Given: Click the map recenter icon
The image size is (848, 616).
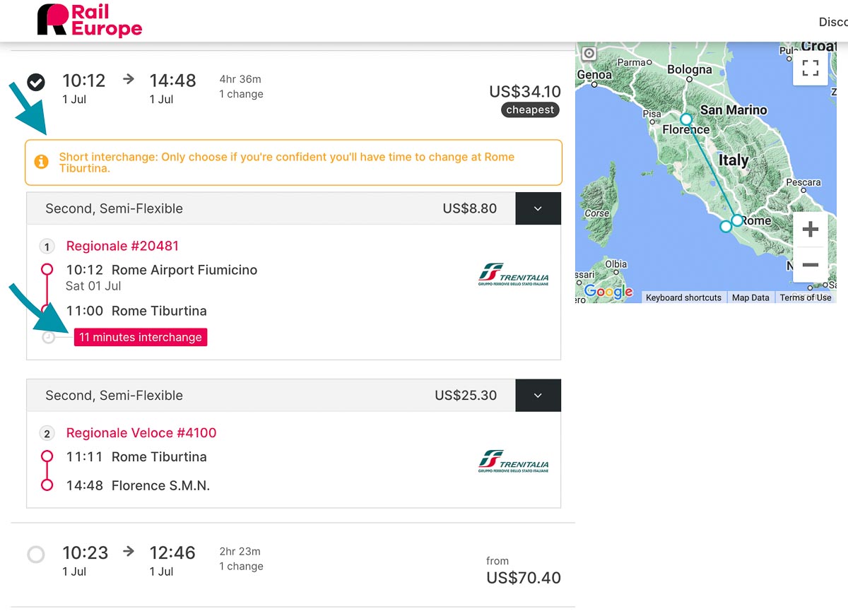Looking at the screenshot, I should tap(589, 54).
